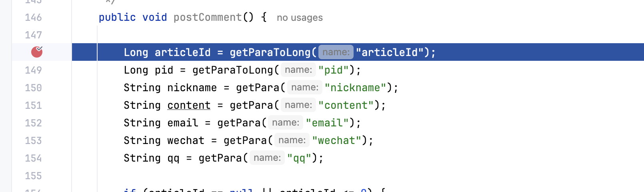Click the highlighted 'name:' hint before "articleId"
Viewport: 644px width, 192px height.
click(x=336, y=52)
